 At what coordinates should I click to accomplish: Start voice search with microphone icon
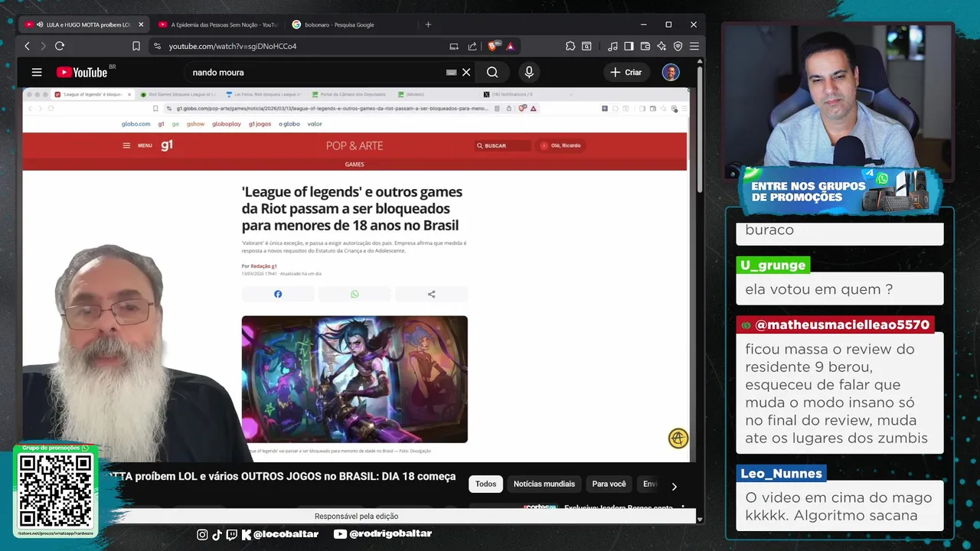[x=529, y=72]
